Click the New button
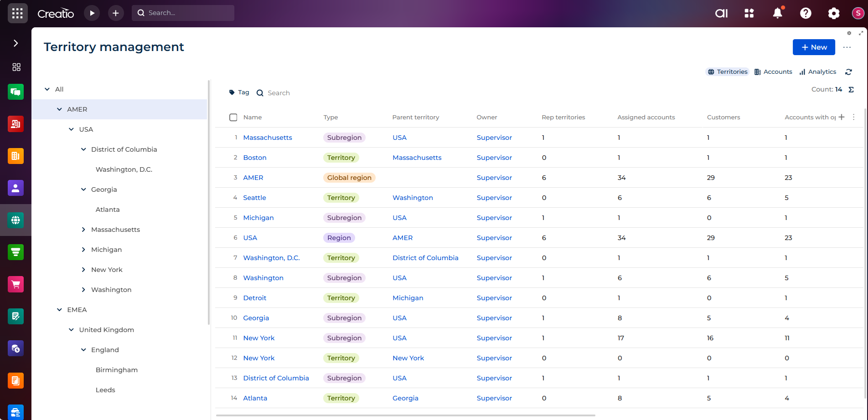This screenshot has width=868, height=420. point(813,47)
